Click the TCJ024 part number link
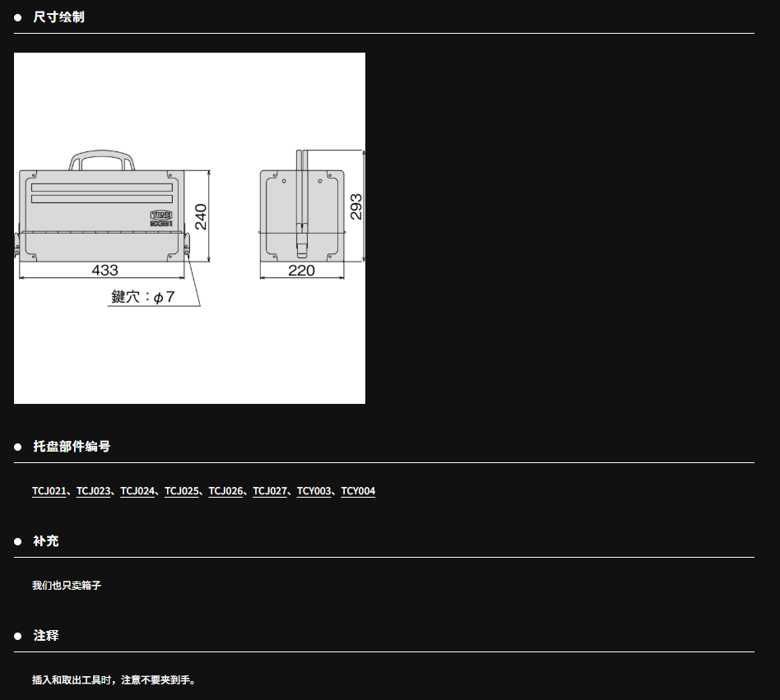This screenshot has width=780, height=700. click(x=137, y=491)
